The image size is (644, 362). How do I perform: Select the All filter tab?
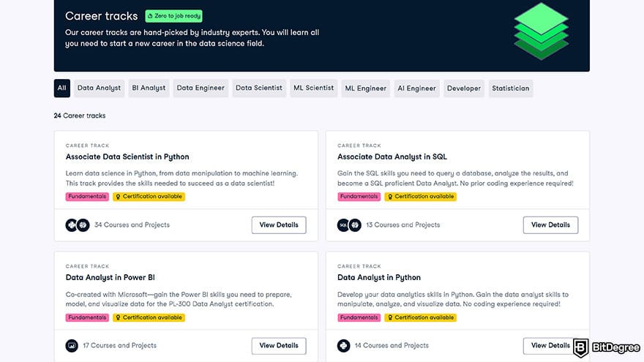[61, 88]
